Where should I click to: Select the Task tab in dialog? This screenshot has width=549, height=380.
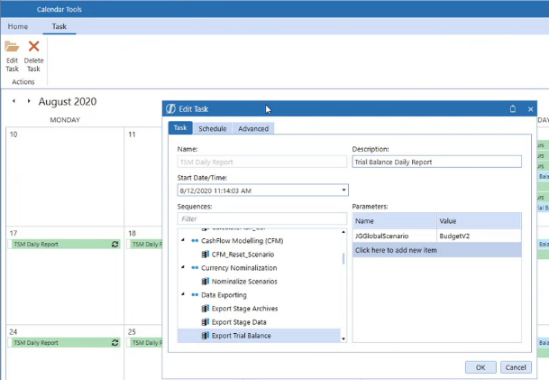(180, 128)
